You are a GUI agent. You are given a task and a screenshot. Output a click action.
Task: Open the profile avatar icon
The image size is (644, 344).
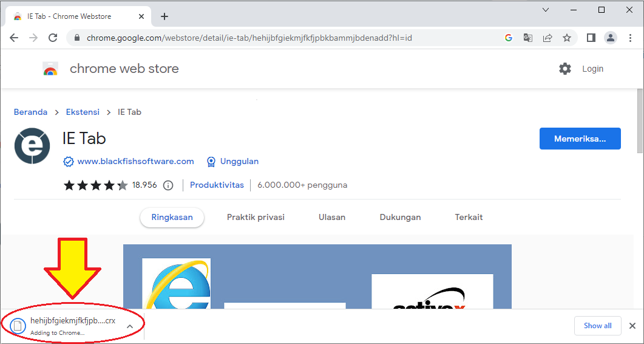click(x=611, y=38)
